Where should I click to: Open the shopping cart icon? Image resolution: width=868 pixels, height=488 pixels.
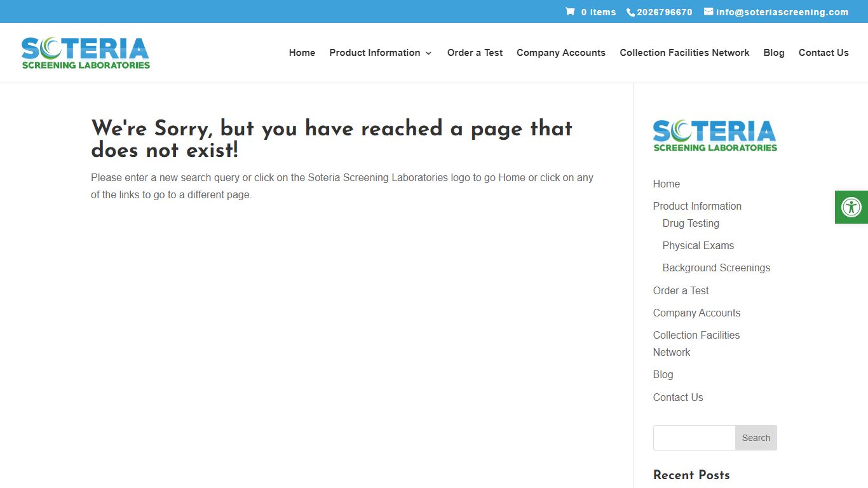(x=570, y=11)
